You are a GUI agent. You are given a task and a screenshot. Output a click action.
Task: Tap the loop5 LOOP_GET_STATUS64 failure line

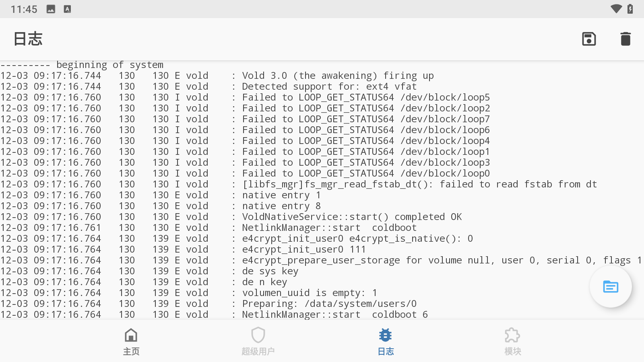click(x=365, y=97)
